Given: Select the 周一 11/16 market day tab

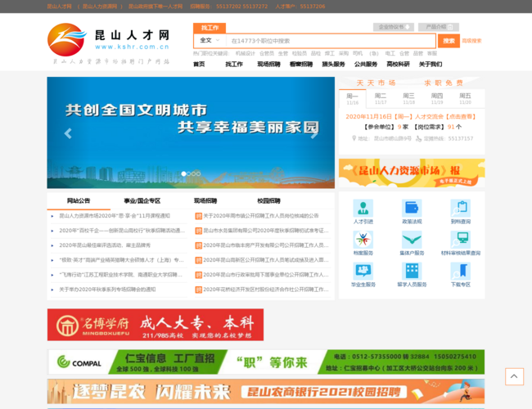Looking at the screenshot, I should click(x=353, y=99).
